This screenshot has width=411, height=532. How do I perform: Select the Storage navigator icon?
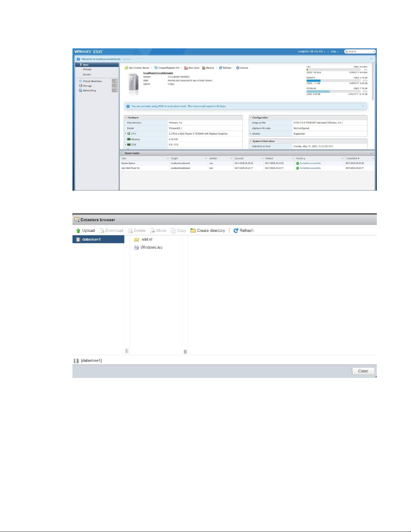[x=81, y=86]
